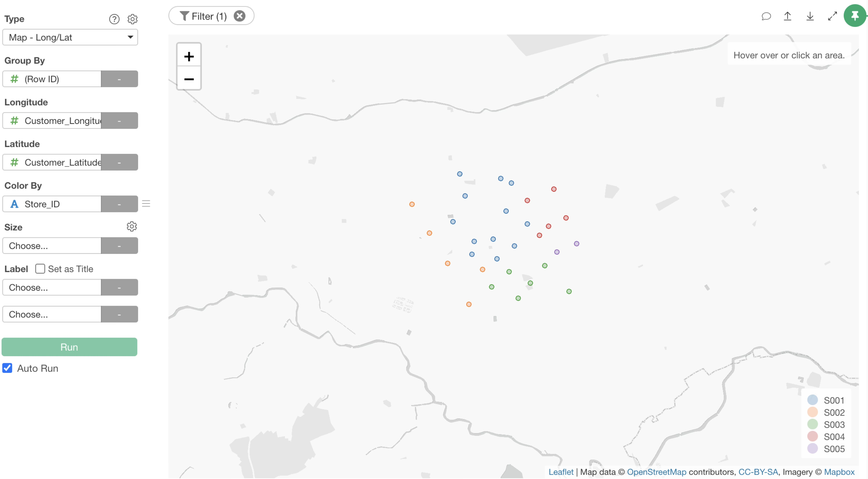Open the Map - Long/Lat type dropdown
The height and width of the screenshot is (479, 868).
70,37
